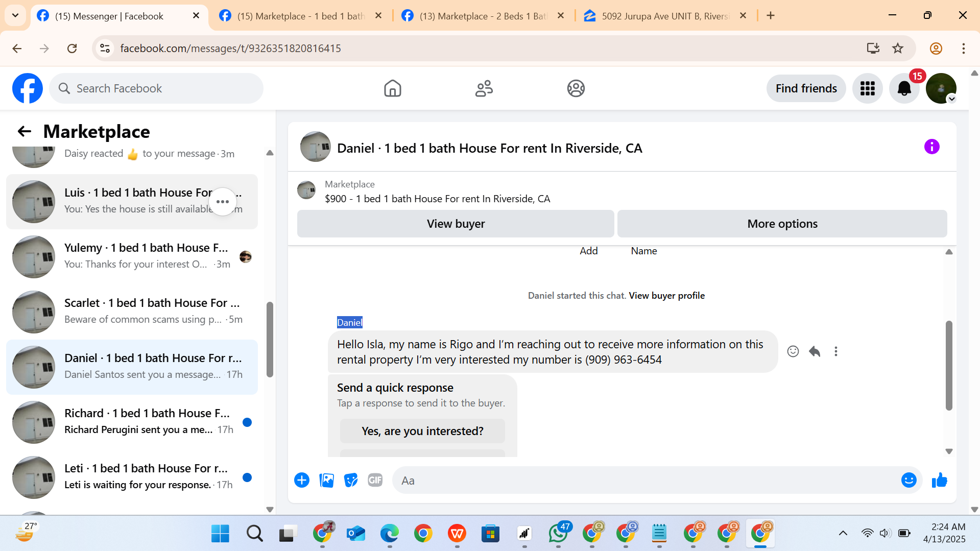Screen dimensions: 980x551
Task: Open conversation information purple icon
Action: click(931, 147)
